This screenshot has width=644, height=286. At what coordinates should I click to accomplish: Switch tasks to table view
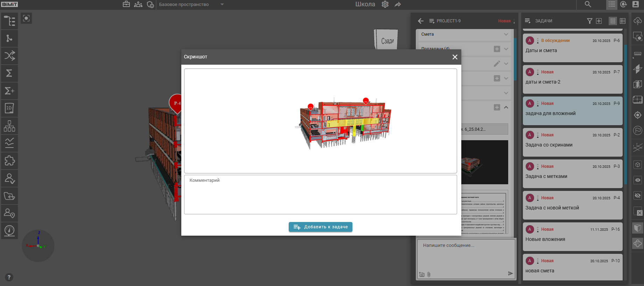[x=623, y=21]
